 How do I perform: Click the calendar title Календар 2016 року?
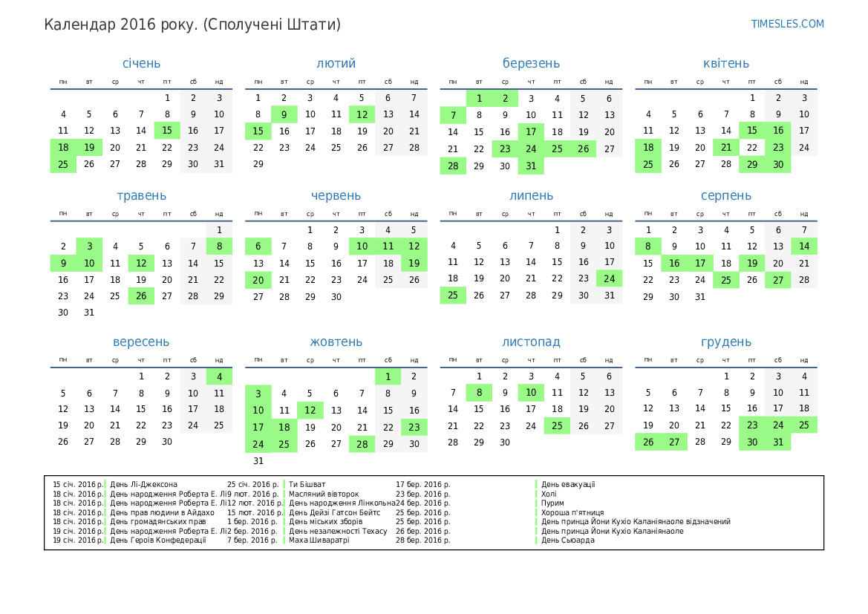tap(192, 25)
